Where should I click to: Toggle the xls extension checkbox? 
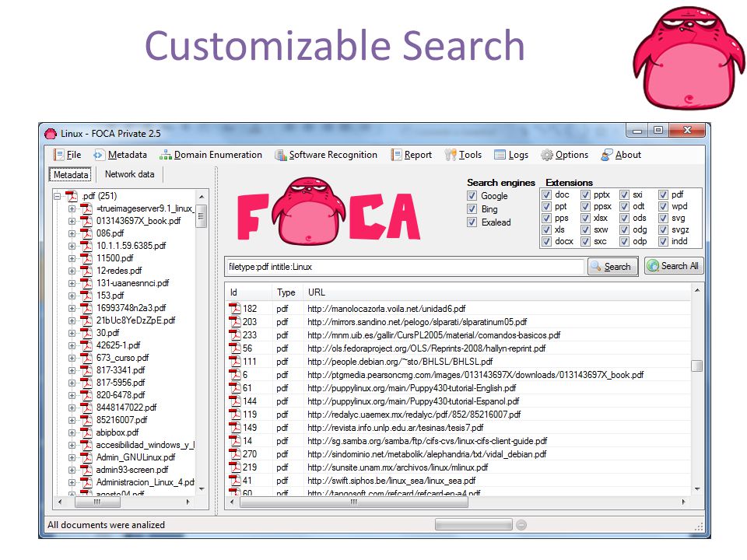pyautogui.click(x=546, y=229)
